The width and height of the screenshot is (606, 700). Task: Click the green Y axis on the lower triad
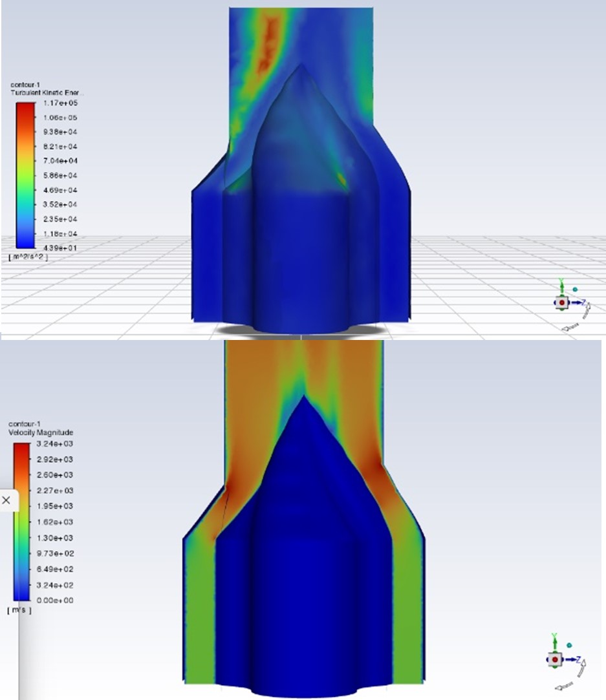tap(554, 643)
